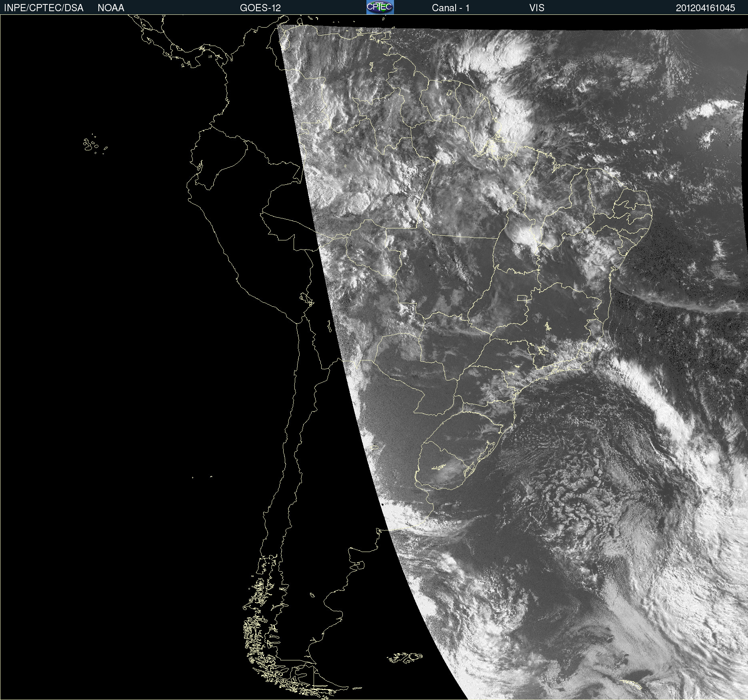Click the NOAA label in header
Image resolution: width=748 pixels, height=700 pixels.
click(111, 8)
